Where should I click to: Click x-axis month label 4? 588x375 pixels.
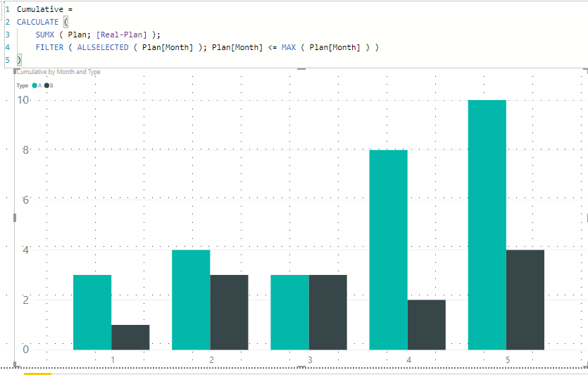pyautogui.click(x=408, y=360)
